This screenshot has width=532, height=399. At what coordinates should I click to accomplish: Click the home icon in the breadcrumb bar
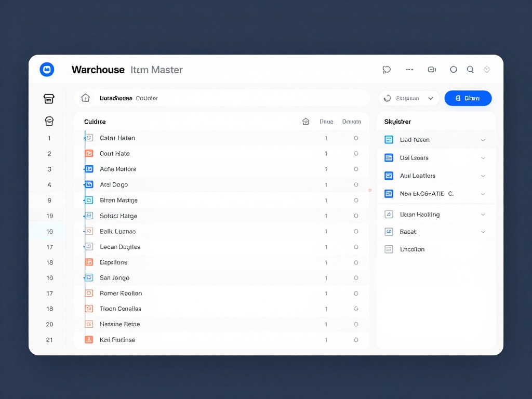[86, 98]
